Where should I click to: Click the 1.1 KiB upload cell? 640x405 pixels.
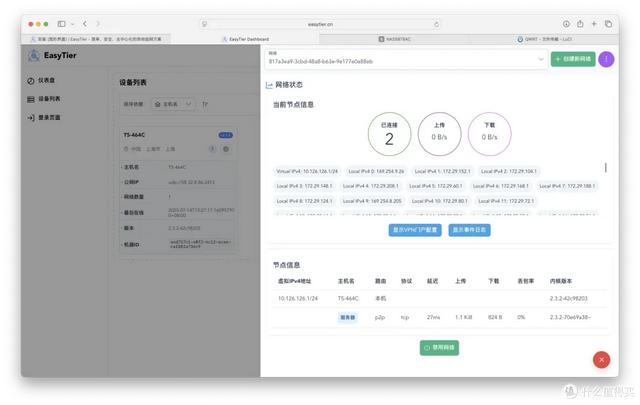point(464,318)
